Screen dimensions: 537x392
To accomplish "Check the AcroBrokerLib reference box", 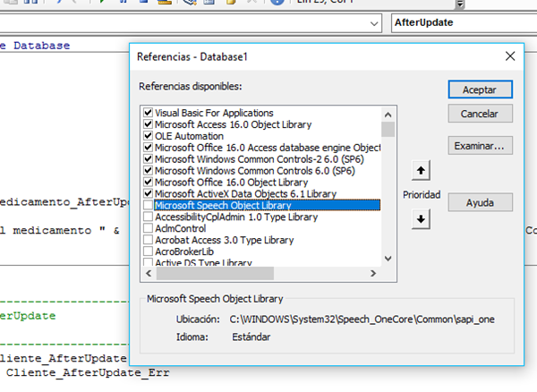I will click(x=148, y=251).
